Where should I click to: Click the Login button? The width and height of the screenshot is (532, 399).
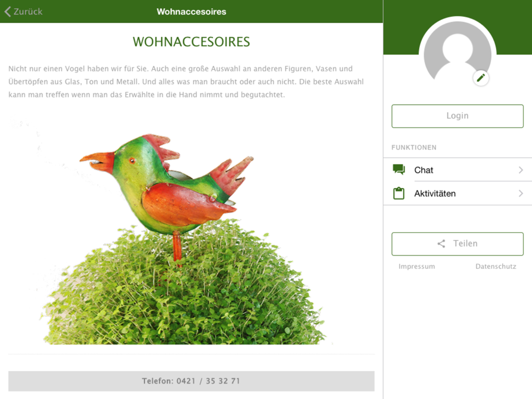(458, 116)
